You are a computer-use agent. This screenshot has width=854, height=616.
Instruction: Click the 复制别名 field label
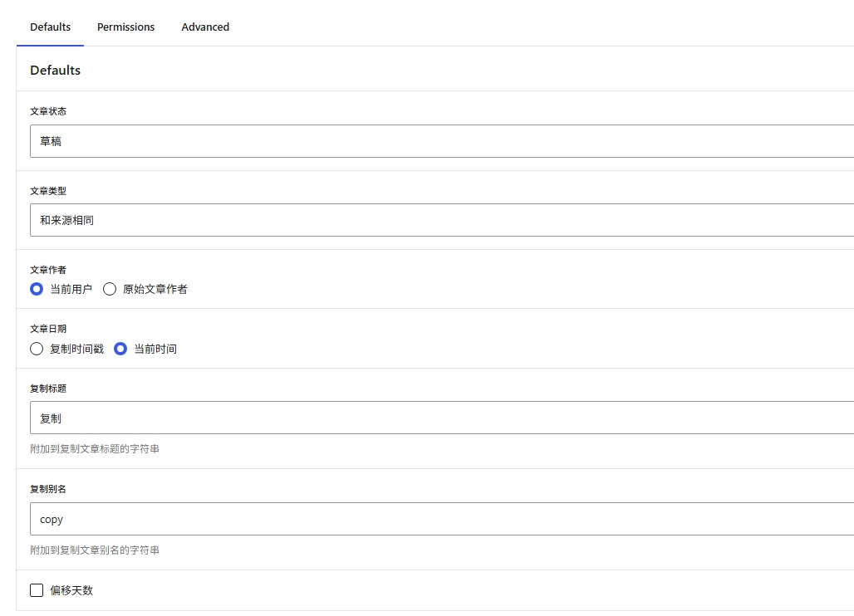tap(48, 489)
